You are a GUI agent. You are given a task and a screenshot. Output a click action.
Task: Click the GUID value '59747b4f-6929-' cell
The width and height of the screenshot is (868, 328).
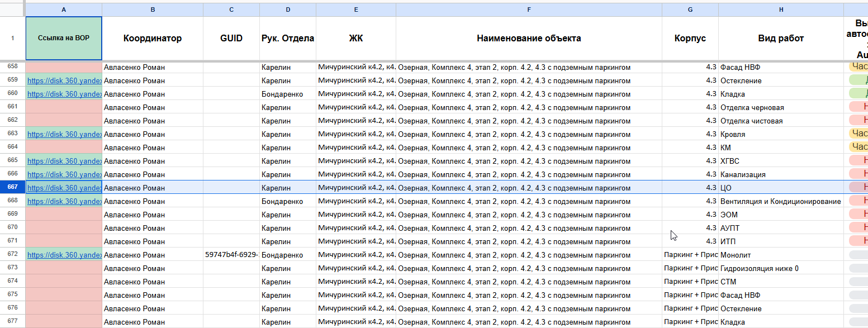pos(231,255)
